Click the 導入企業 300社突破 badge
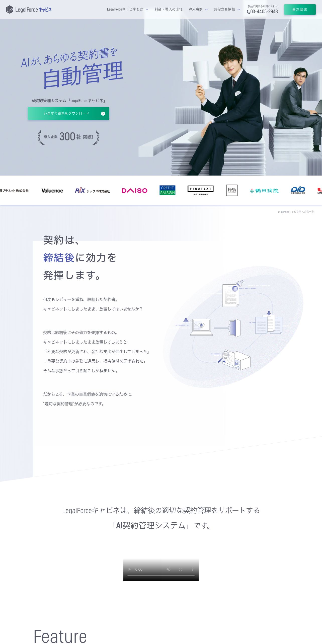The width and height of the screenshot is (322, 644). coord(68,137)
